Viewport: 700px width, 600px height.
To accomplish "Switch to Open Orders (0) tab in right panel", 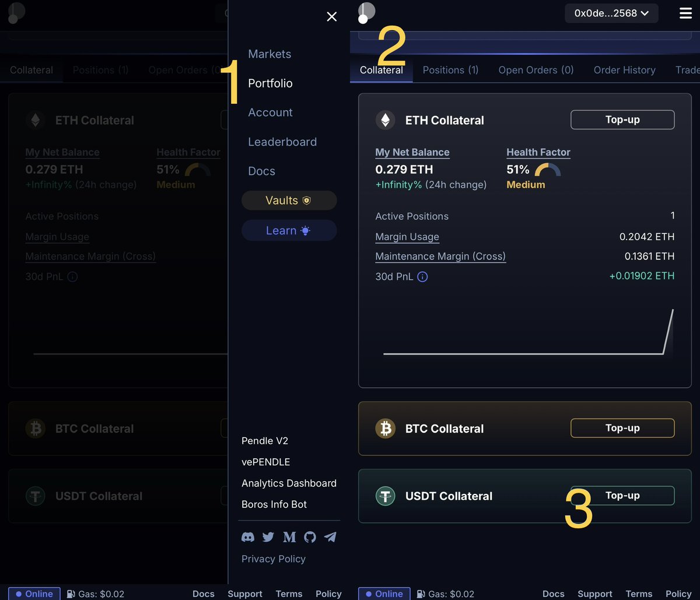I will pyautogui.click(x=536, y=70).
